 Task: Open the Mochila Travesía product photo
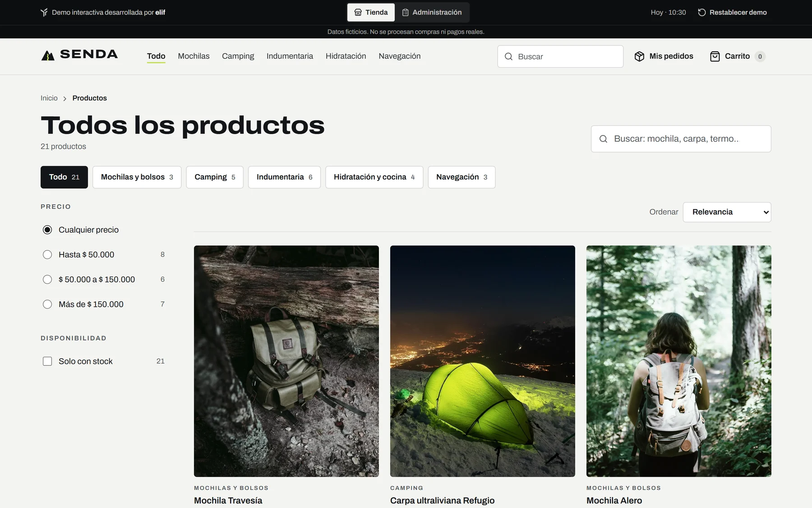[286, 361]
